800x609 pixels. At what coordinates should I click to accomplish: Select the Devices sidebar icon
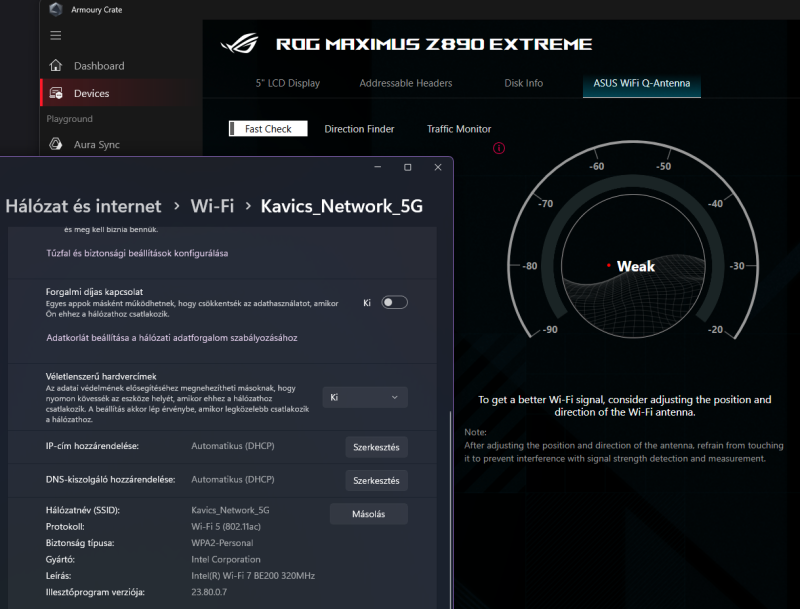tap(56, 93)
